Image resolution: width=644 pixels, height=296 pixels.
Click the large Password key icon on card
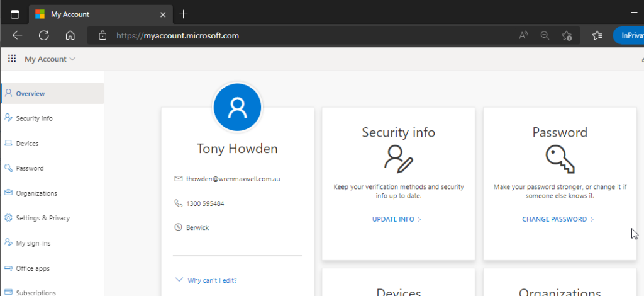pos(560,159)
